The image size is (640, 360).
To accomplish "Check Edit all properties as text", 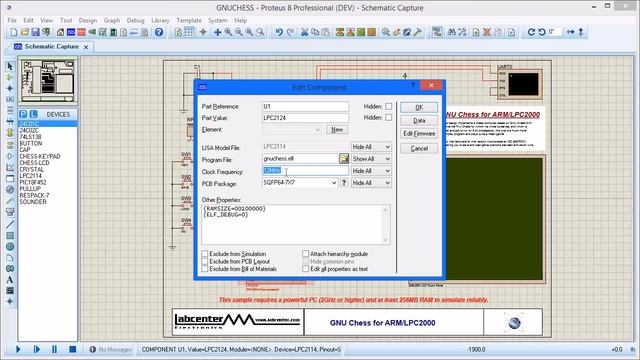I will click(x=305, y=269).
